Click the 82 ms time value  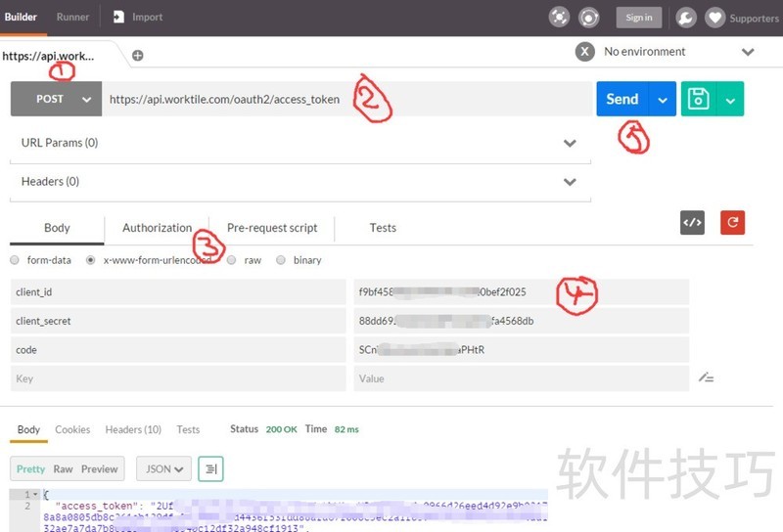[x=346, y=429]
